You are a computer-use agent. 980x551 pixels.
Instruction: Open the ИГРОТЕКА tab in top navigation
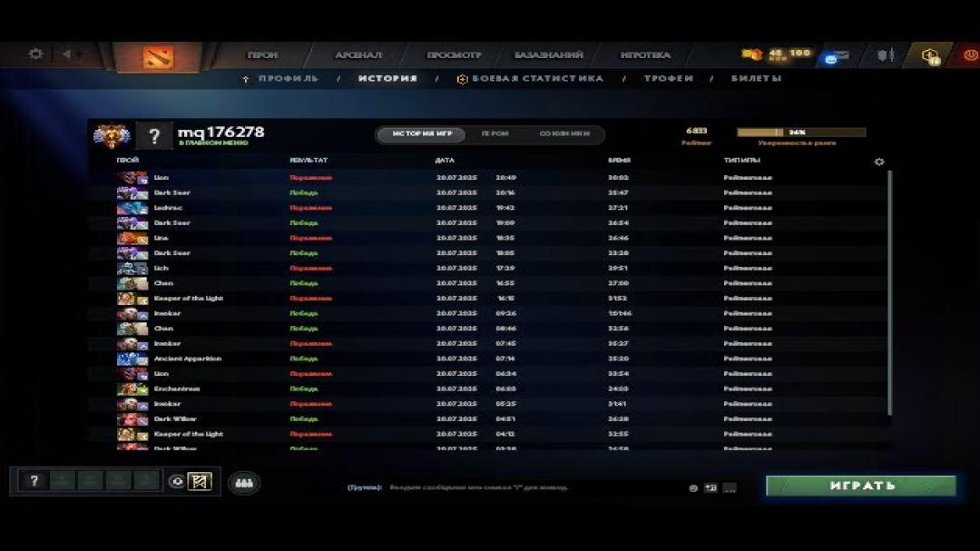[x=646, y=55]
